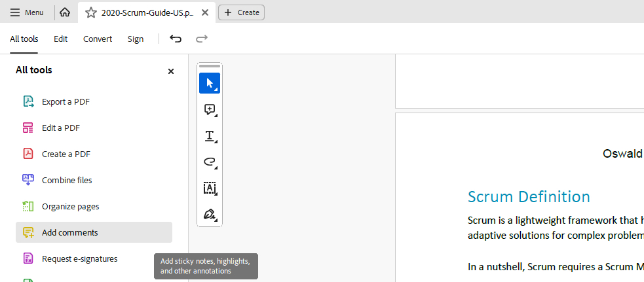Star the 2020-Scrum-Guide document tab
This screenshot has height=282, width=644.
(91, 12)
